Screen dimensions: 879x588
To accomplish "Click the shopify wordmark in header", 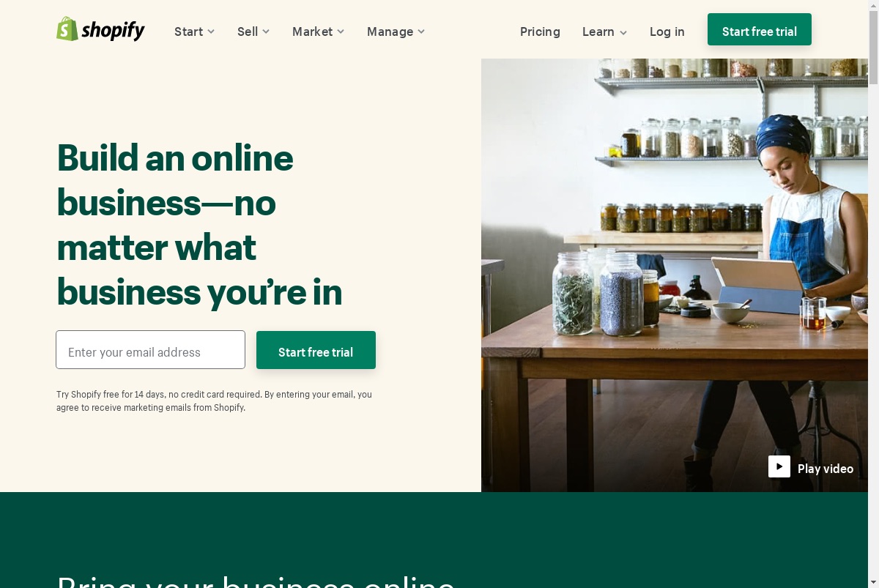I will [113, 31].
